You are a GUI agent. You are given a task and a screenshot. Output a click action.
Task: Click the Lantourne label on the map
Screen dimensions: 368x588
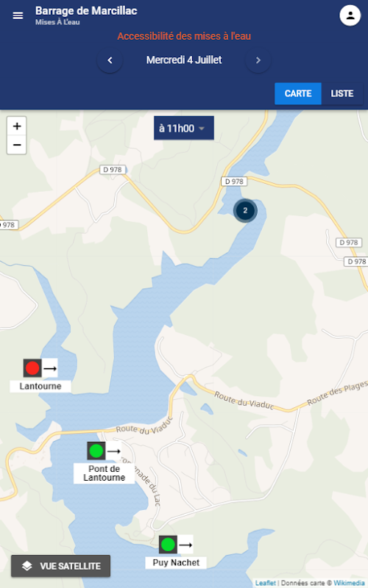pos(40,387)
